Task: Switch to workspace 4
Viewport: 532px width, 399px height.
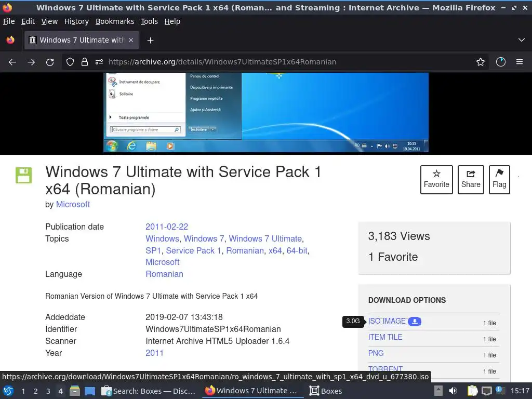Action: (x=60, y=391)
